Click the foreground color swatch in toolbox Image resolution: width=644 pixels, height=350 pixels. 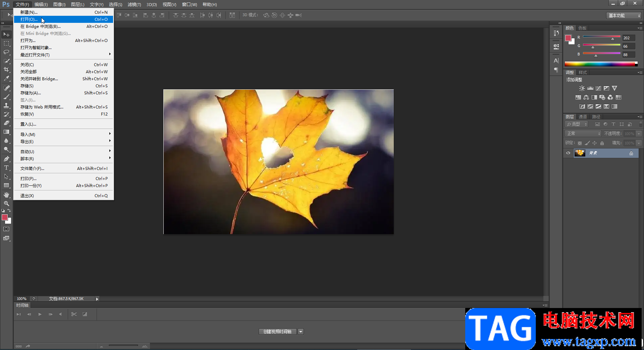5,218
